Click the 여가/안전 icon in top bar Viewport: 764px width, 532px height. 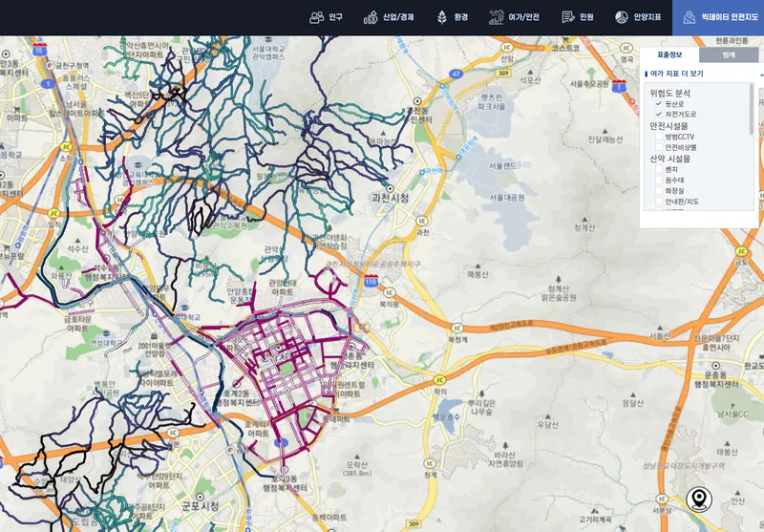click(x=496, y=17)
